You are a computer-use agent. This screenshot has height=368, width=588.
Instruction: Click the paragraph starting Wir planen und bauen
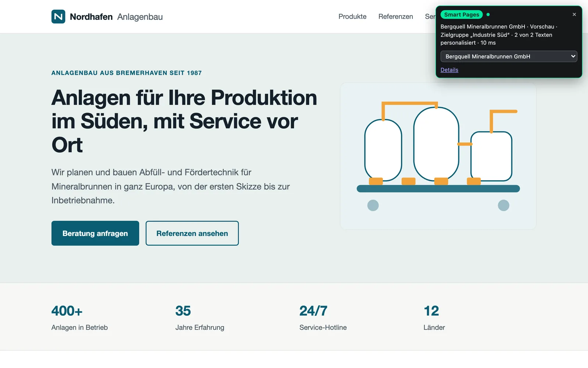point(171,186)
